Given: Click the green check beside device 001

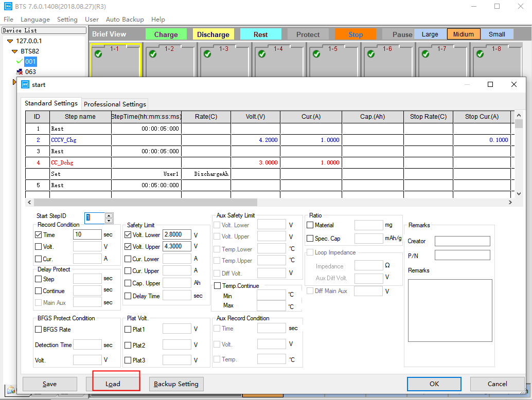Looking at the screenshot, I should coord(20,61).
